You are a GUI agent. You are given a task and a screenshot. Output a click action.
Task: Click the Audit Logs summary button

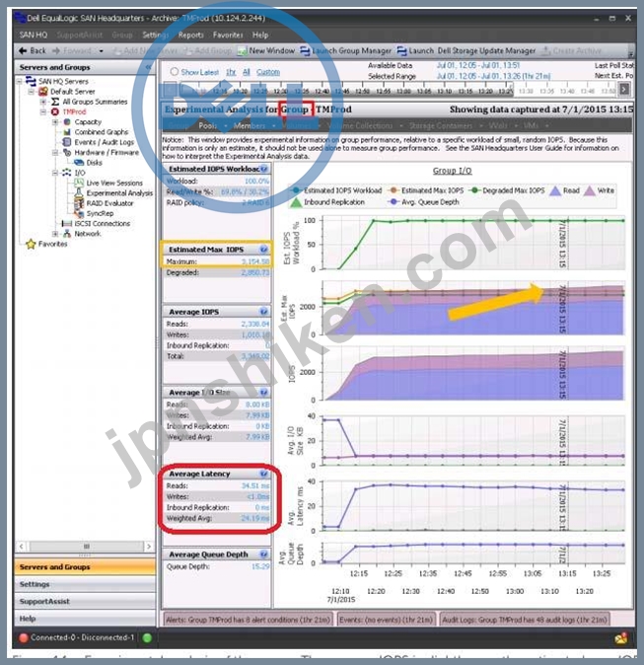[525, 620]
